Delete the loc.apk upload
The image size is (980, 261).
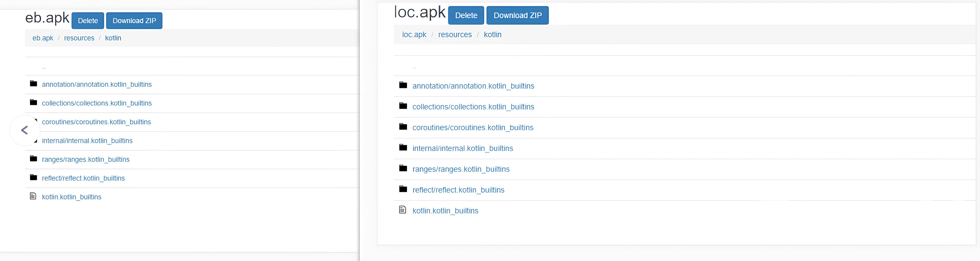pyautogui.click(x=466, y=15)
